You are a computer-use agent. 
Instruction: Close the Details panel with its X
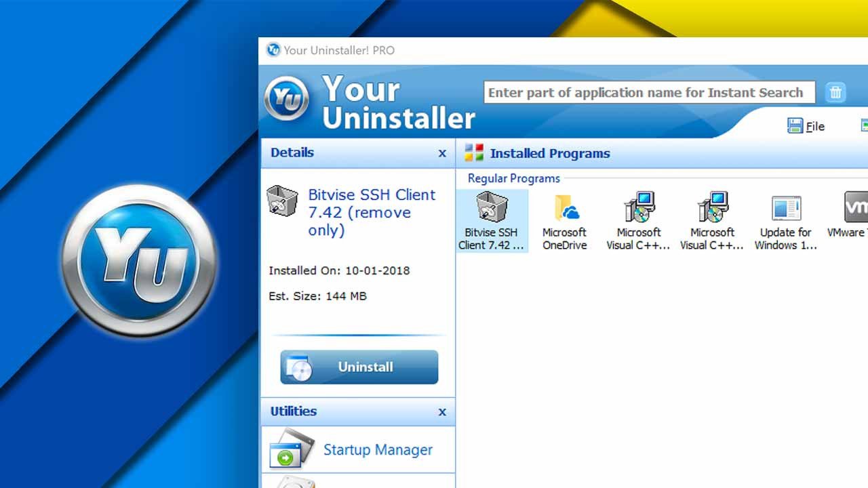click(x=443, y=152)
